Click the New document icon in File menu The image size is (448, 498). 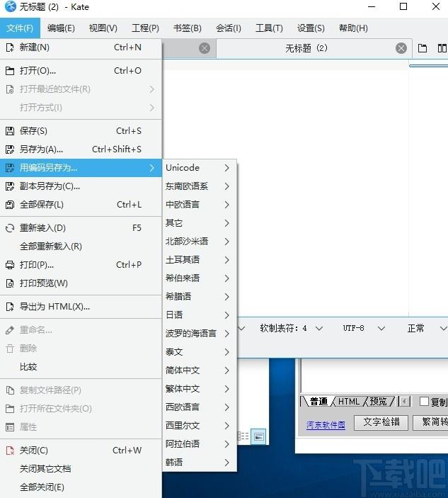[10, 47]
